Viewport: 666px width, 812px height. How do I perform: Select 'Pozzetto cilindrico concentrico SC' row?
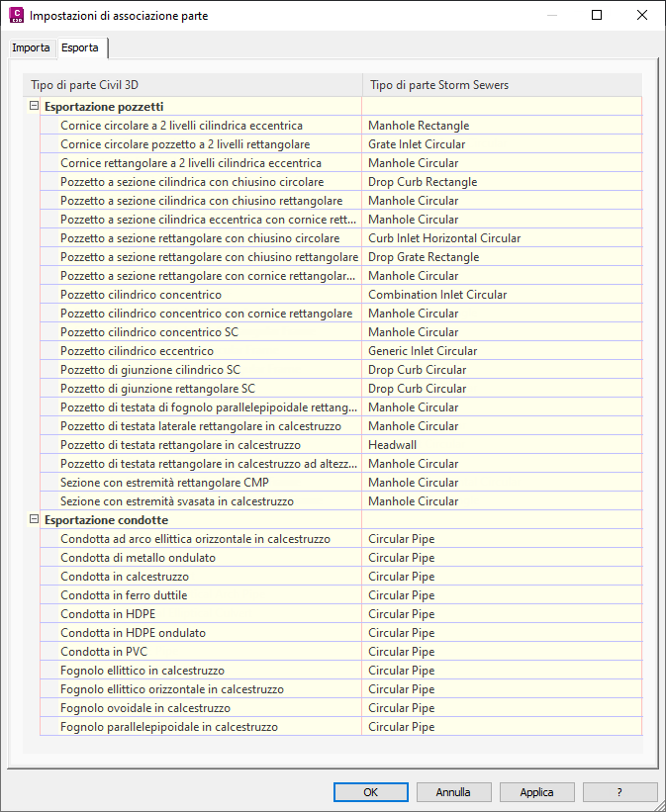click(201, 332)
